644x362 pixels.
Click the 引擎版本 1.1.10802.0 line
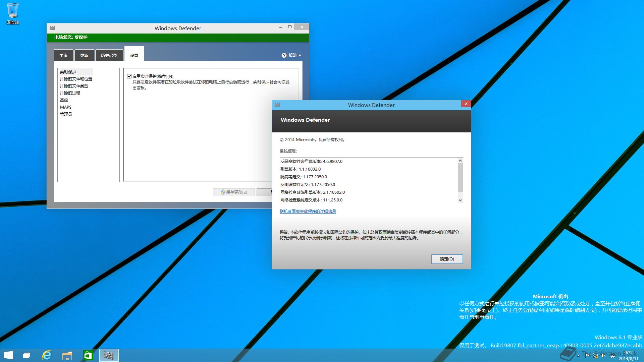[301, 169]
